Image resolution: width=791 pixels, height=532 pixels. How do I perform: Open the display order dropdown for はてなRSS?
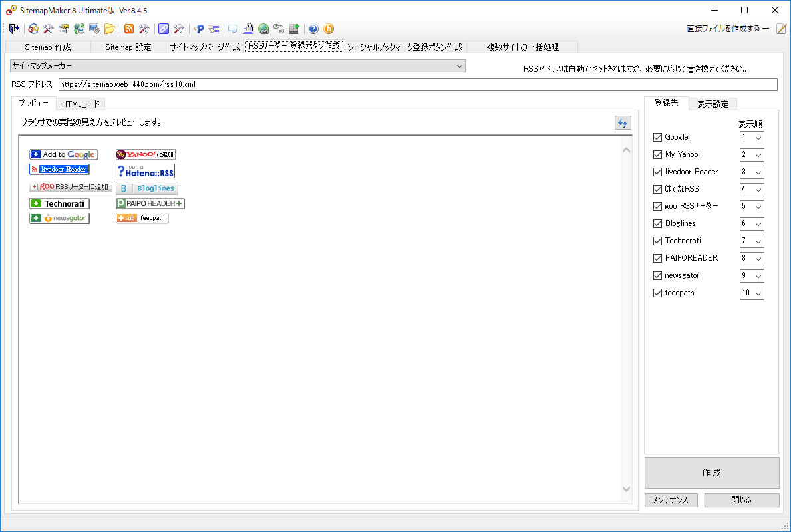coord(752,189)
